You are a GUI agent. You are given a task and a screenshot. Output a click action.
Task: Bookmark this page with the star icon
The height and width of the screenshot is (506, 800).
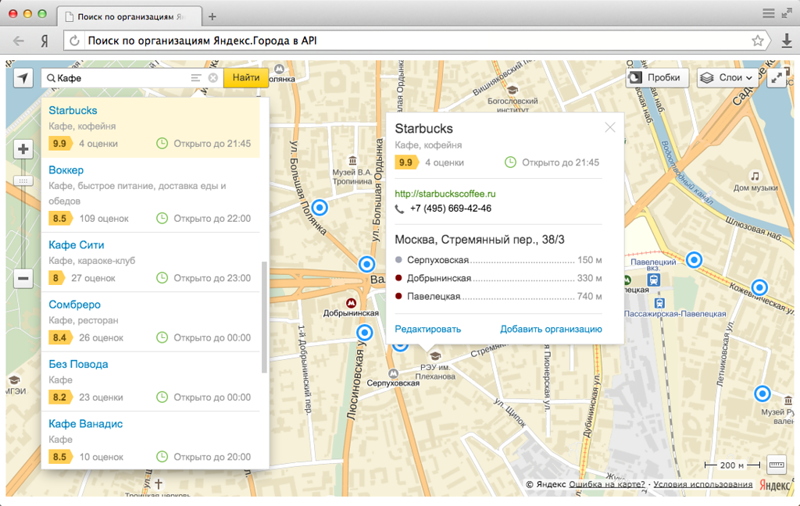pyautogui.click(x=758, y=41)
